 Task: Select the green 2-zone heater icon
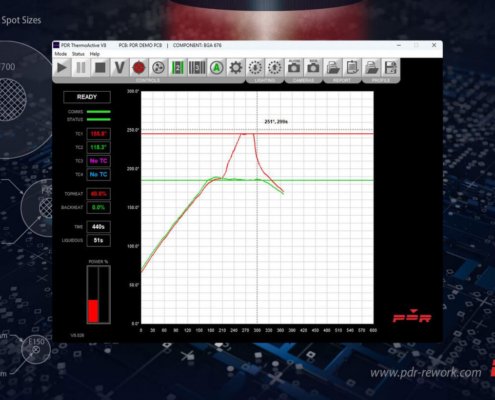click(177, 68)
